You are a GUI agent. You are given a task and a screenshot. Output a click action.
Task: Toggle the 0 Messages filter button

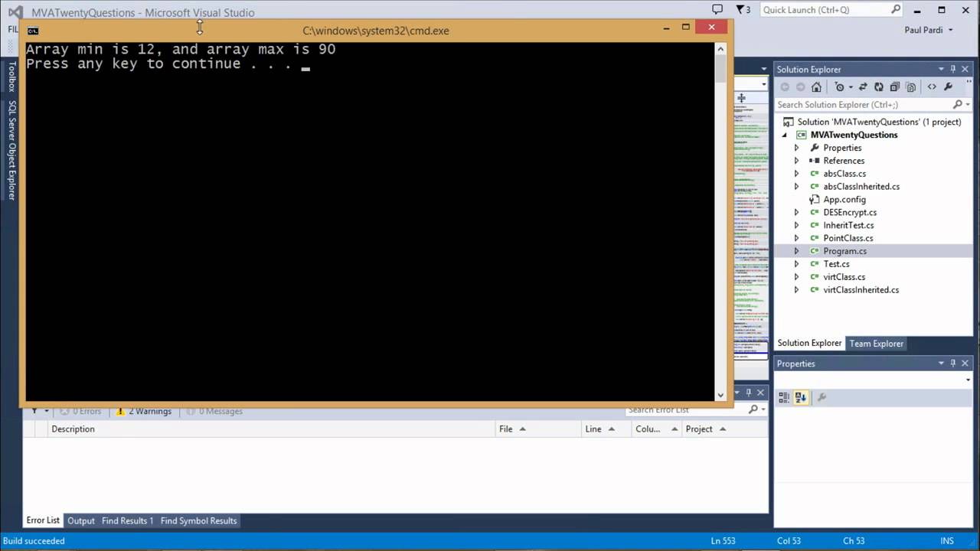coord(214,411)
